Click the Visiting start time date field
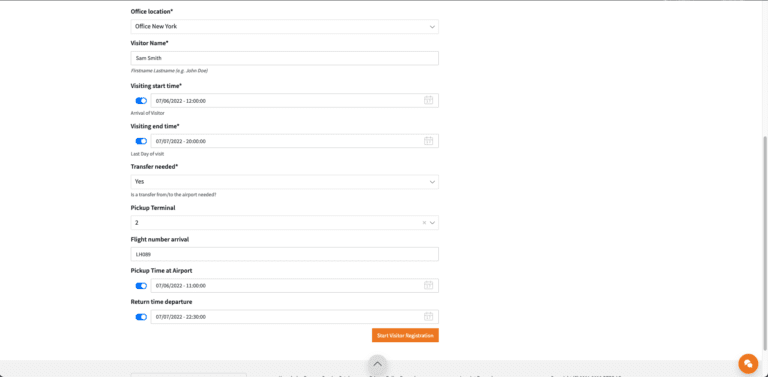Image resolution: width=768 pixels, height=377 pixels. point(294,101)
